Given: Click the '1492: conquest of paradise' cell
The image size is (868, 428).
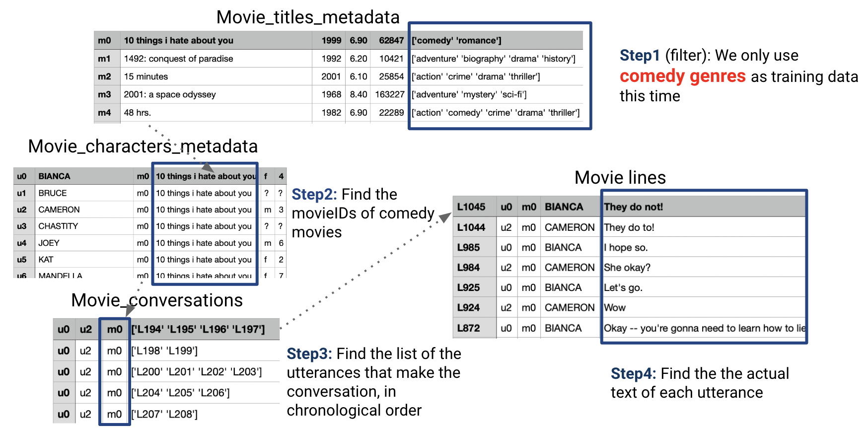Looking at the screenshot, I should click(178, 59).
